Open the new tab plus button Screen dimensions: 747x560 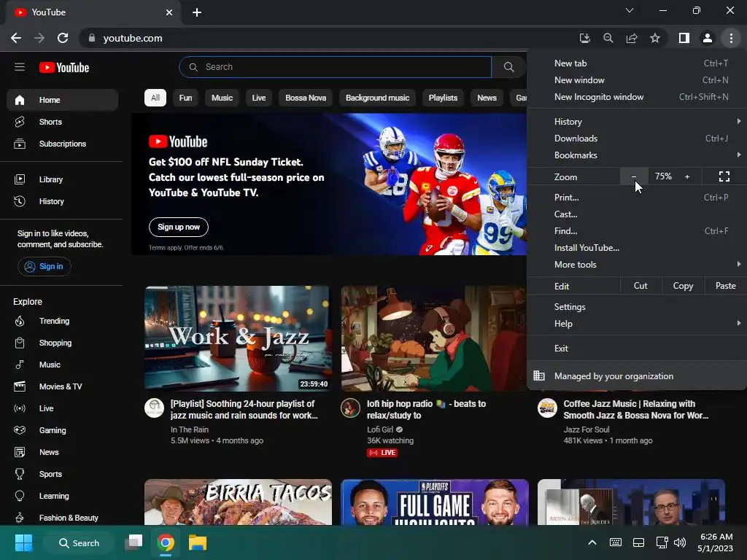click(x=197, y=12)
